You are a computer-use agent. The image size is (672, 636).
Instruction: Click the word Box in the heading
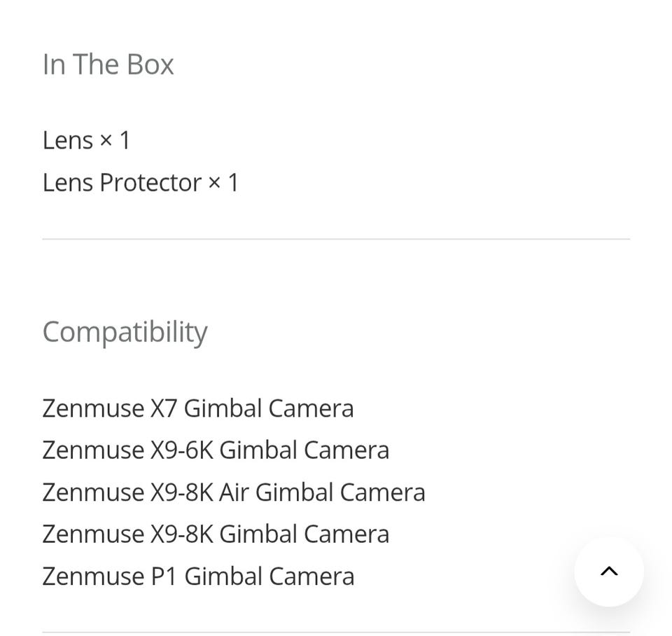(150, 64)
